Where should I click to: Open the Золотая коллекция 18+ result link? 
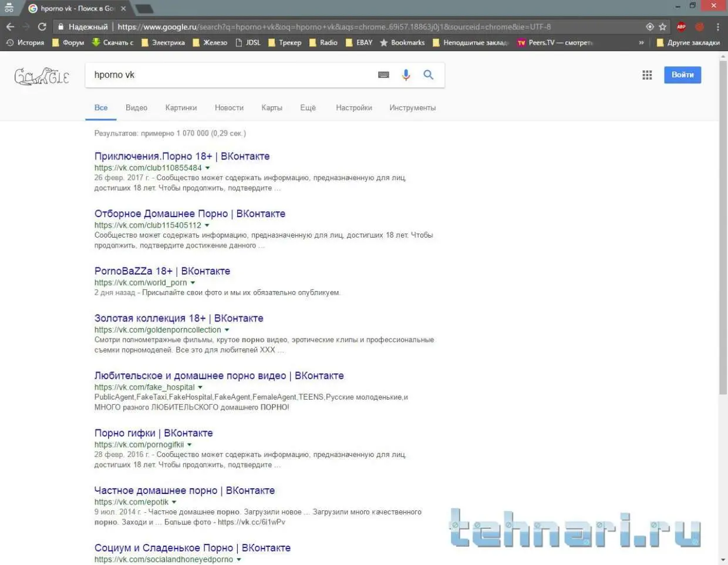(x=178, y=318)
